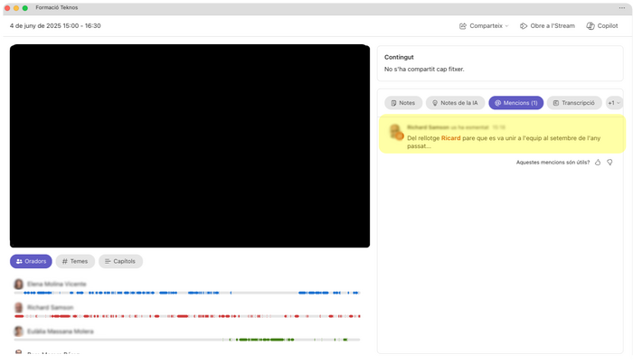Open the Transcripció tab
Image resolution: width=633 pixels, height=364 pixels.
573,103
